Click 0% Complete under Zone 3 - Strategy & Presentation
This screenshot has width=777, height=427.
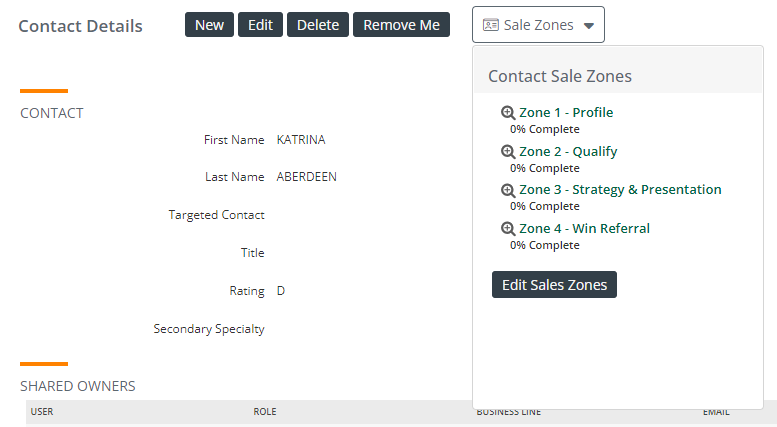click(545, 206)
